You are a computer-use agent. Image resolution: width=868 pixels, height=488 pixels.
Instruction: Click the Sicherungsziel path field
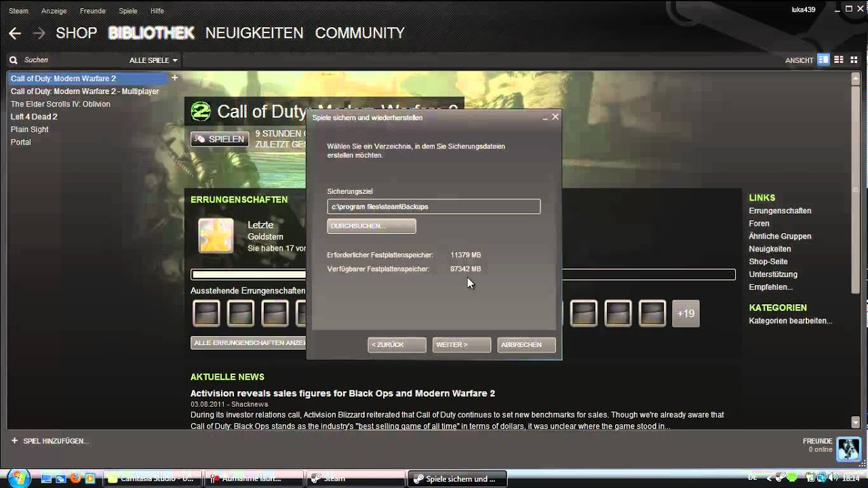coord(433,207)
